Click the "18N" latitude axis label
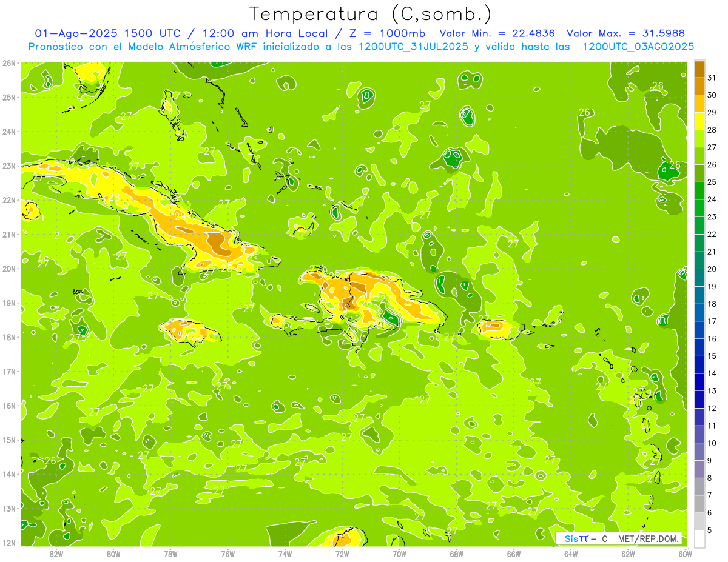 [x=9, y=337]
